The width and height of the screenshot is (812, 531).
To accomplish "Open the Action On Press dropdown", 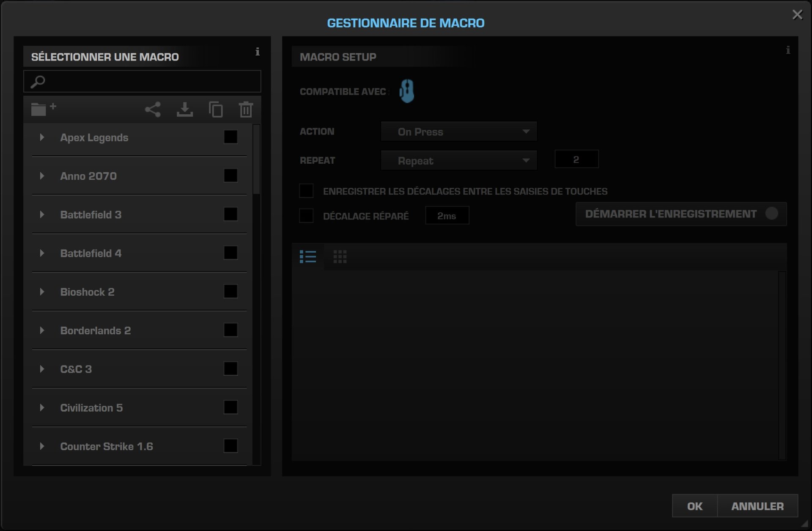I will pos(459,132).
